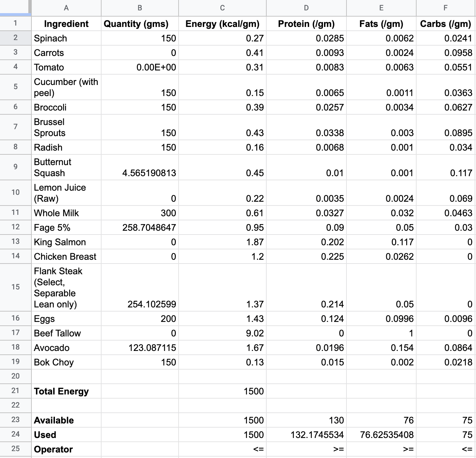476x458 pixels.
Task: Select the Brussel Sprouts cell
Action: click(66, 127)
